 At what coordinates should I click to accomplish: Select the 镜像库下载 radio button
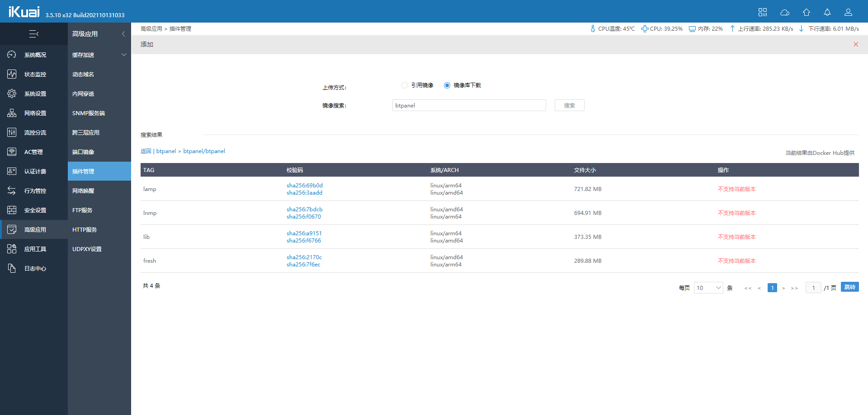pos(447,85)
